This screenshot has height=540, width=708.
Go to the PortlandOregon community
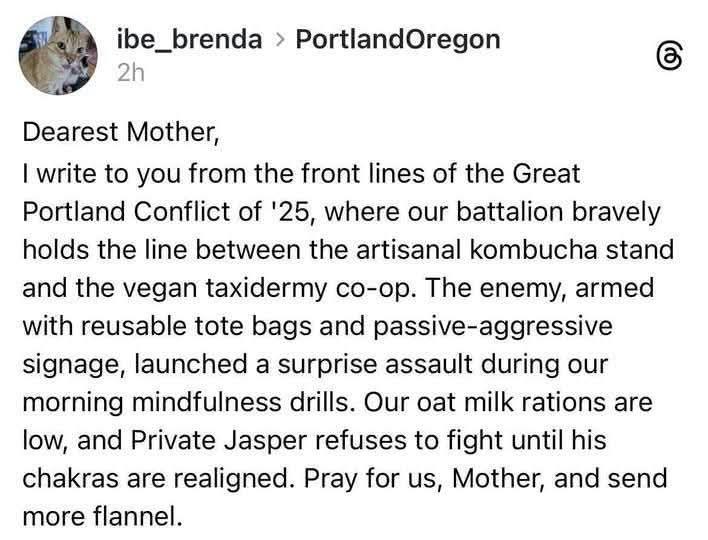(x=399, y=40)
